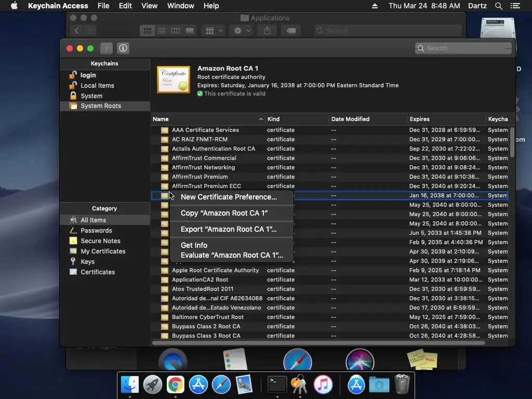Open Downloads folder in the Dock

[x=379, y=385]
